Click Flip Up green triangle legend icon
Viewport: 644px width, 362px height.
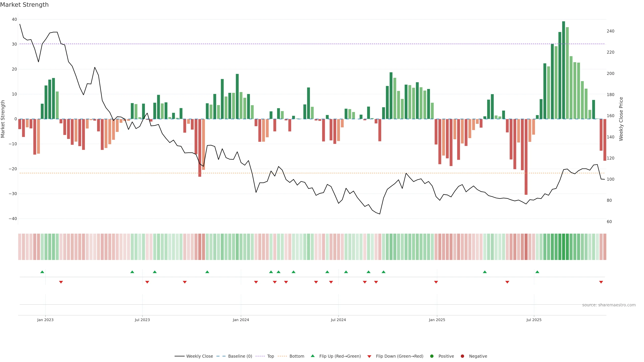pos(312,356)
